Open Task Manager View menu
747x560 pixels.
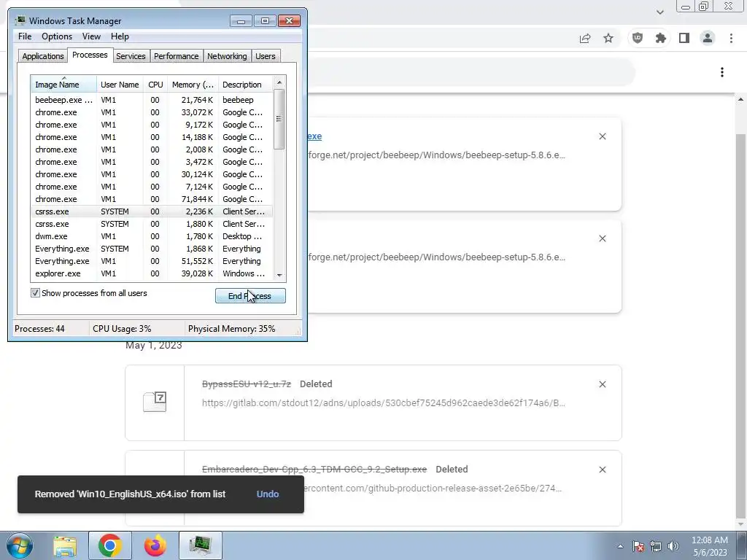91,36
